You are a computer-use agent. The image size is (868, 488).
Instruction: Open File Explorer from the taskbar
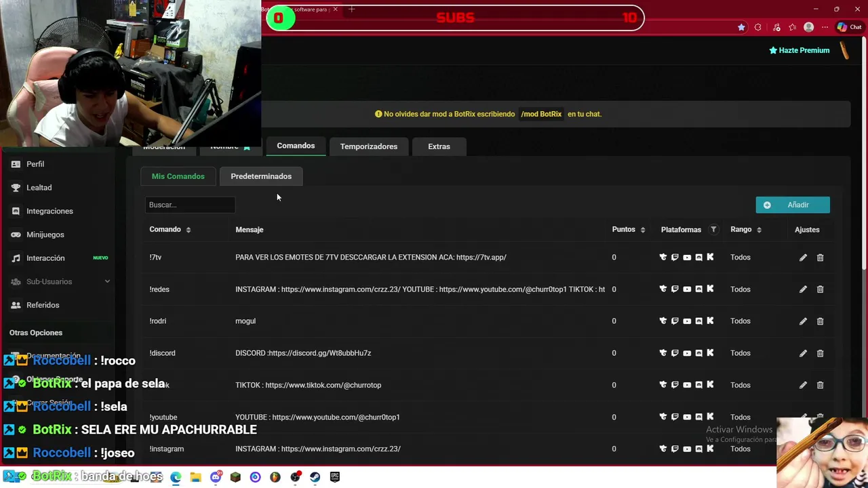(195, 477)
